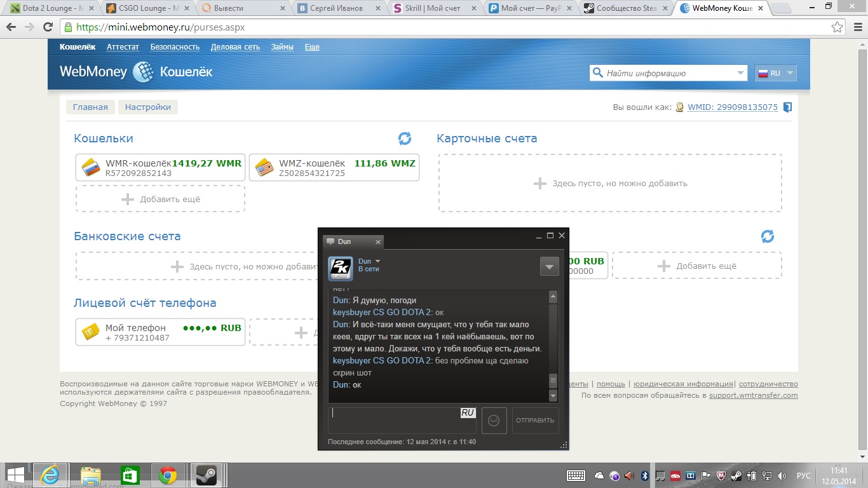Click the Настройки button

coord(148,107)
